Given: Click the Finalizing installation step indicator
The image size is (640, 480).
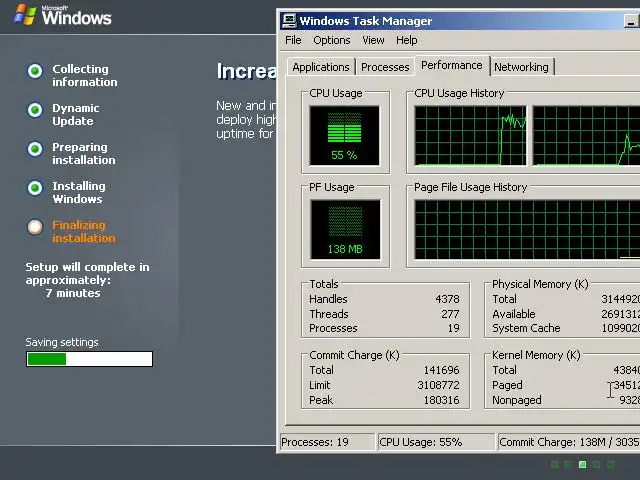Looking at the screenshot, I should click(35, 227).
